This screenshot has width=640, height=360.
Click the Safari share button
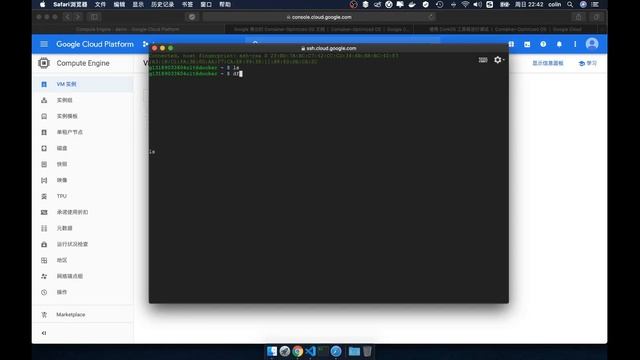coord(578,17)
